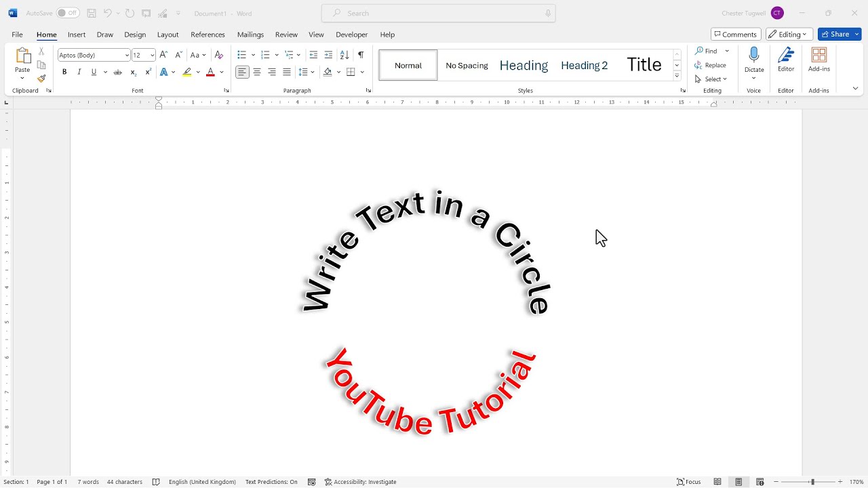This screenshot has width=868, height=488.
Task: Click the Cut scissors icon
Action: point(41,52)
